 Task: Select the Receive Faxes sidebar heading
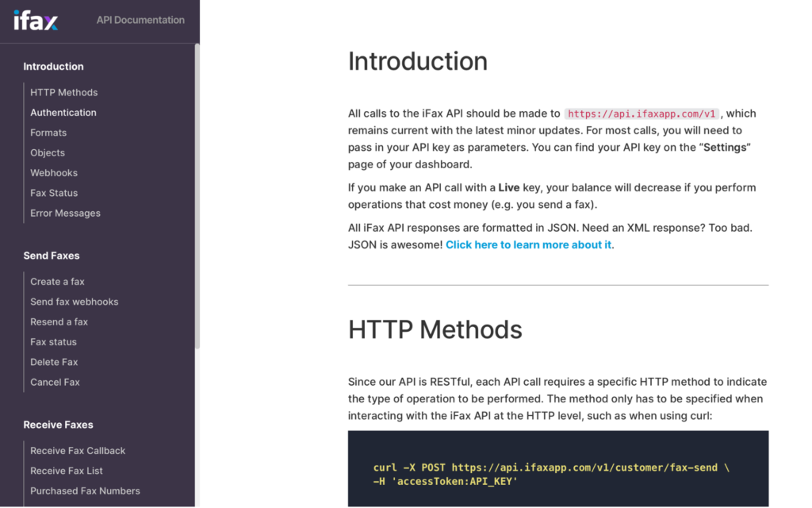pos(58,425)
